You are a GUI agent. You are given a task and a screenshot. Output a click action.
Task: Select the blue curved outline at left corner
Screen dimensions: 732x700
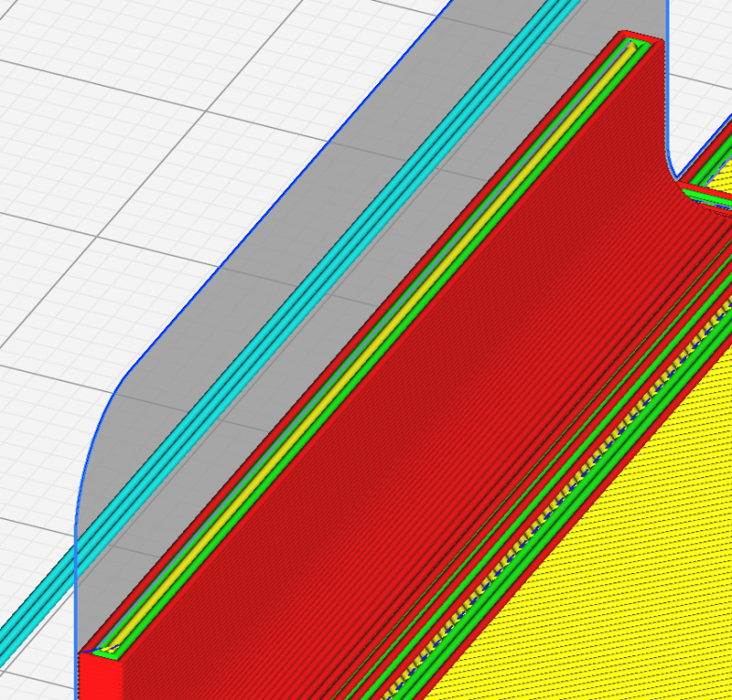pyautogui.click(x=91, y=448)
